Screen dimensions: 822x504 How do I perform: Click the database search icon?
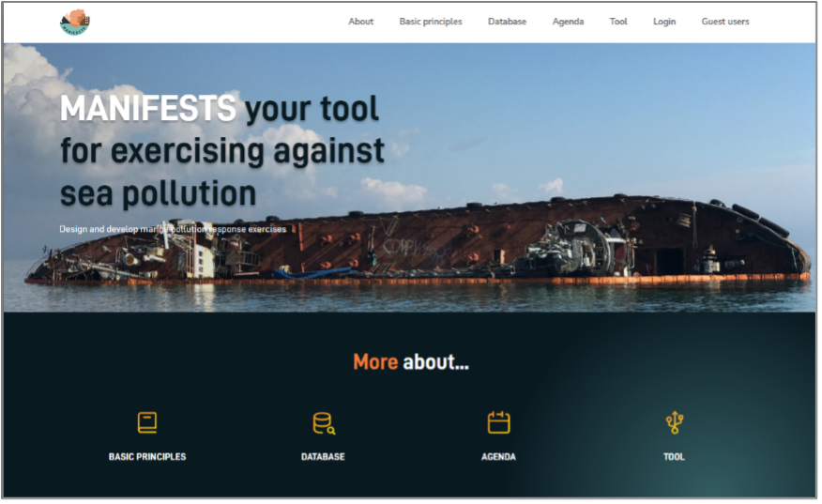pyautogui.click(x=323, y=423)
